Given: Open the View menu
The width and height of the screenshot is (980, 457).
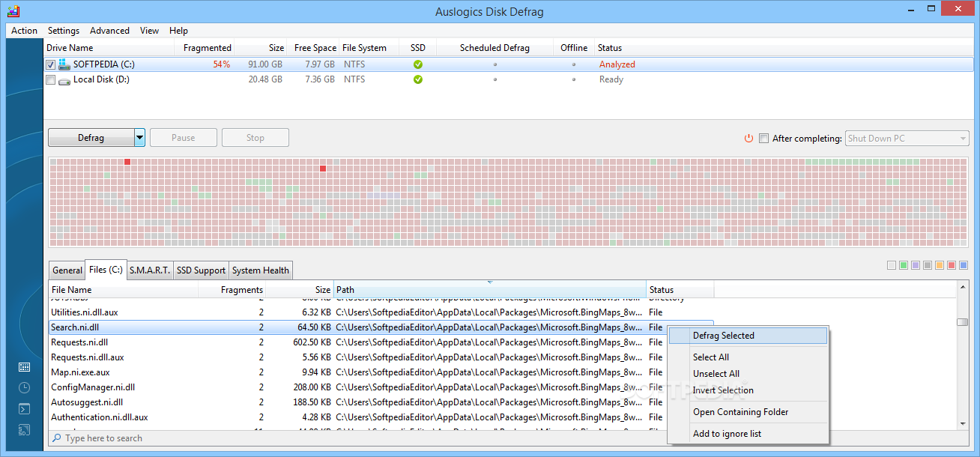Looking at the screenshot, I should tap(149, 31).
